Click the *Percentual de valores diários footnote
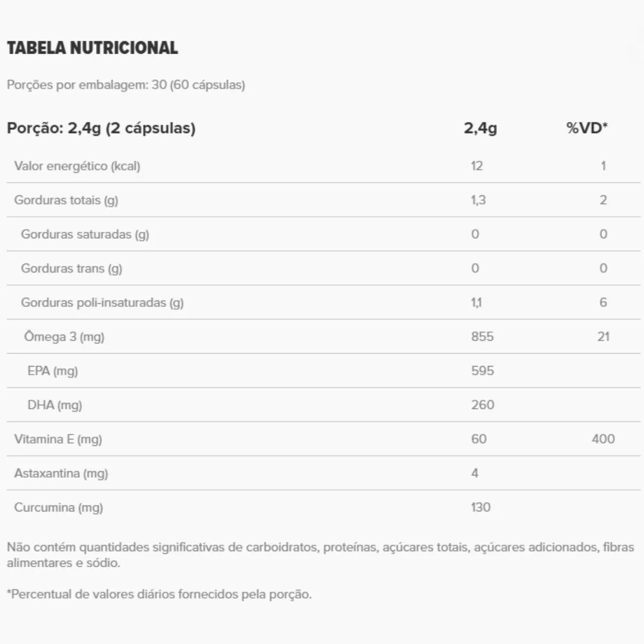The height and width of the screenshot is (644, 644). (x=159, y=594)
